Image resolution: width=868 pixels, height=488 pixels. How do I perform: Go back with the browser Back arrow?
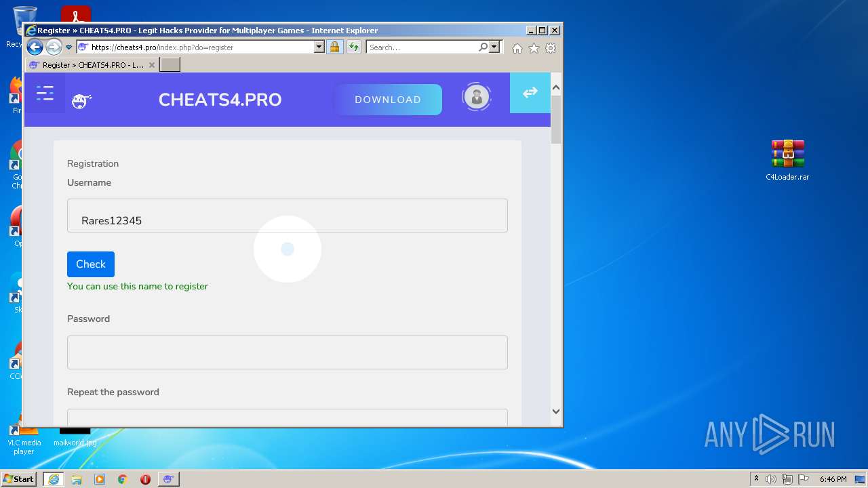click(35, 47)
